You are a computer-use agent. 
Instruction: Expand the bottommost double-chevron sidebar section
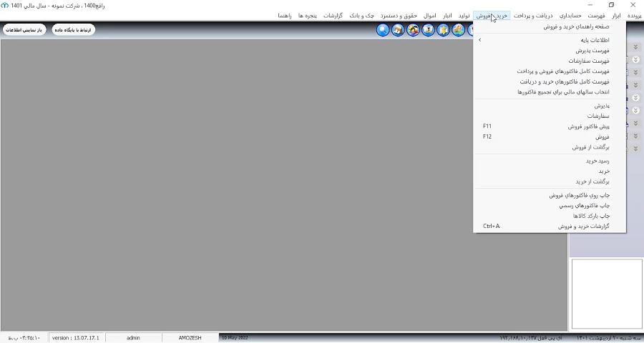(x=635, y=149)
